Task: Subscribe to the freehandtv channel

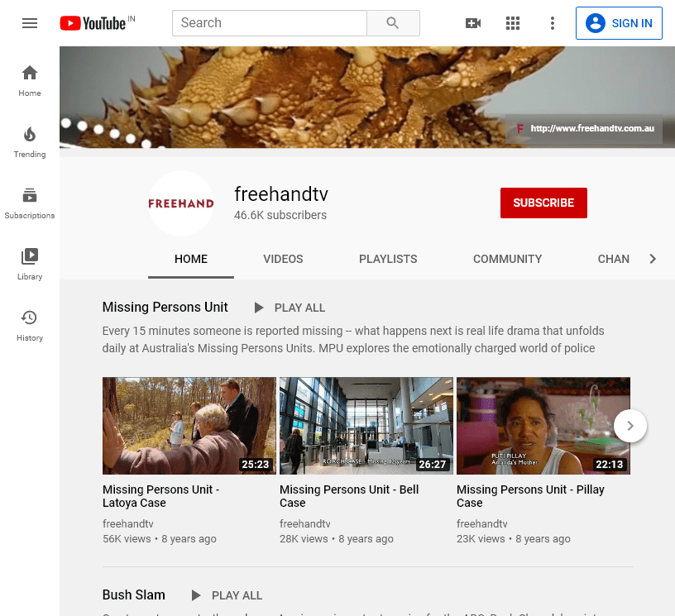Action: pos(543,203)
